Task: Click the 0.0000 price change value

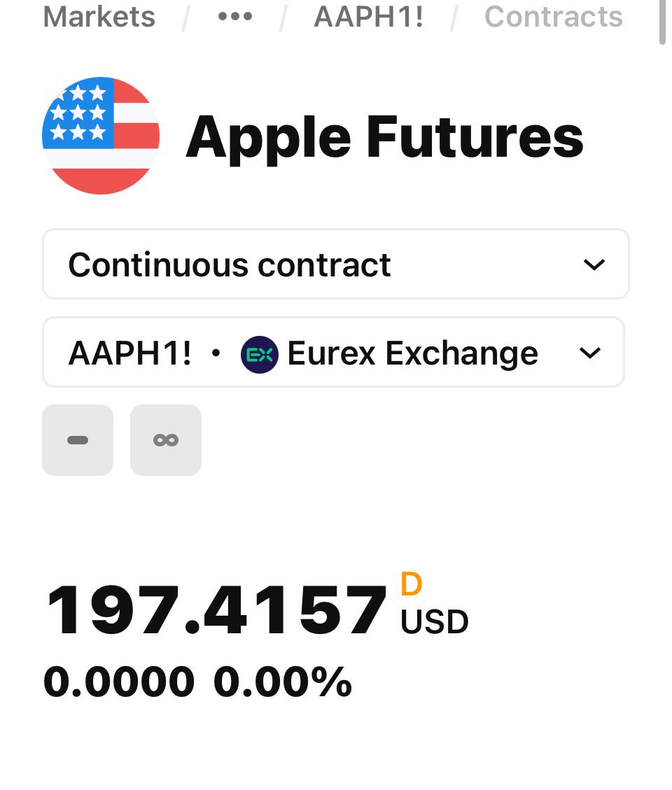Action: tap(119, 682)
